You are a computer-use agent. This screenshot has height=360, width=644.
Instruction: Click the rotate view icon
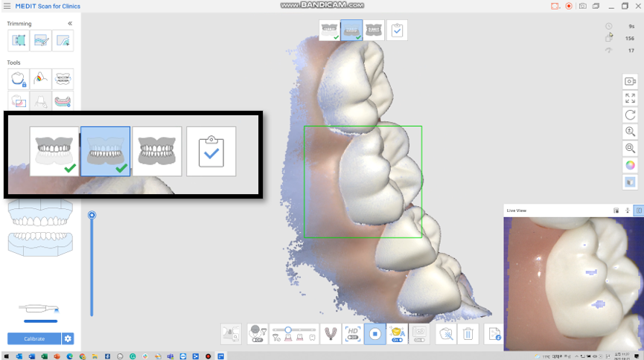pos(630,115)
